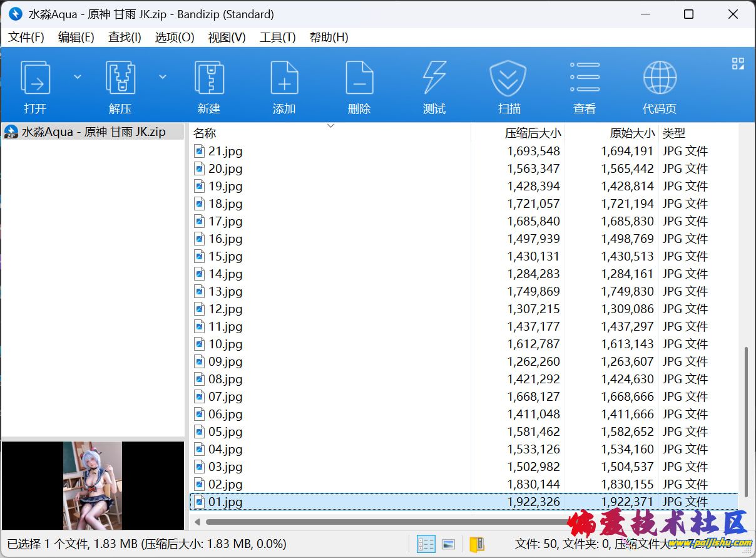The height and width of the screenshot is (558, 756).
Task: Run the Test (测试) lightning icon
Action: 434,78
